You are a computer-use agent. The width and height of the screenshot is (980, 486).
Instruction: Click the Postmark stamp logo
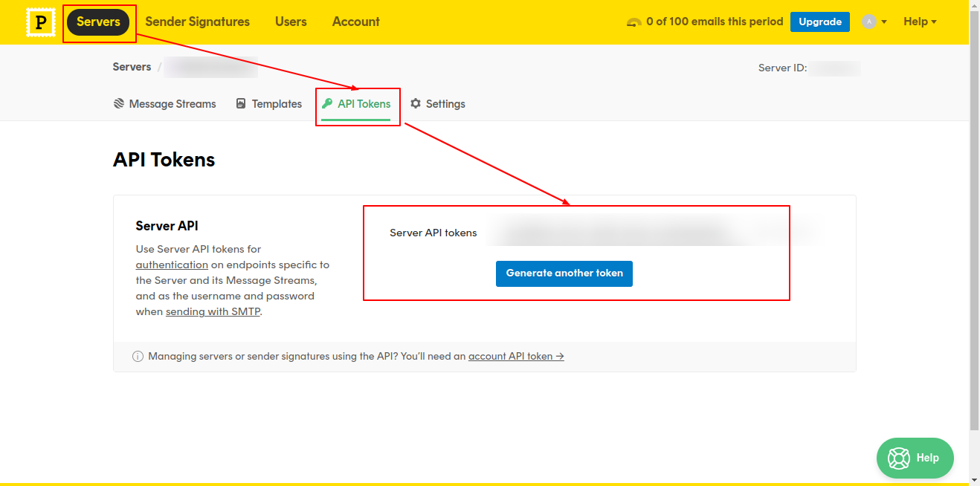(40, 22)
